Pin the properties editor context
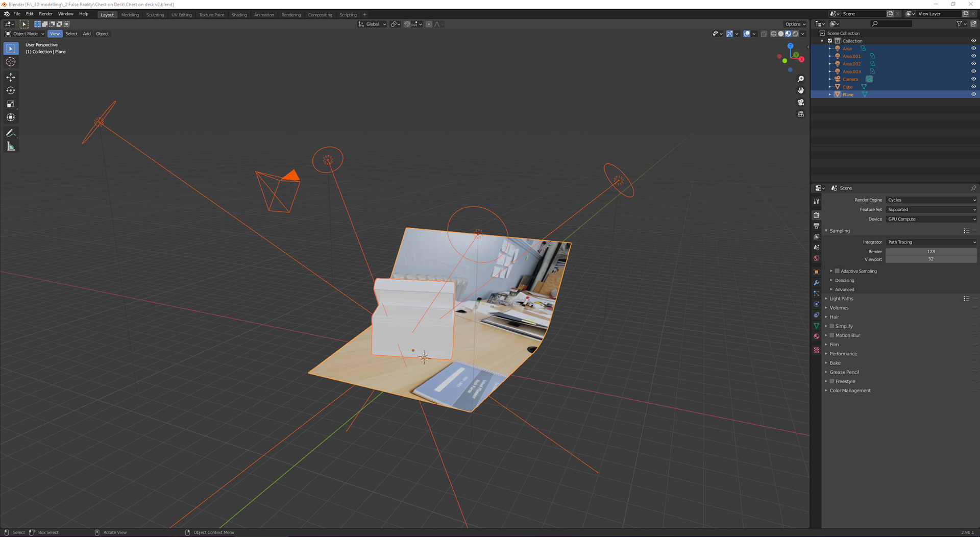 tap(973, 188)
